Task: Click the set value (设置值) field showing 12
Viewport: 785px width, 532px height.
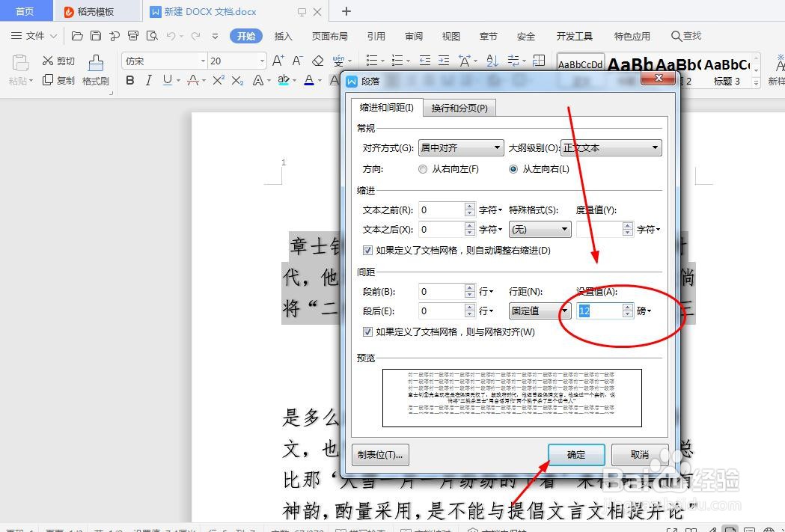Action: click(599, 311)
